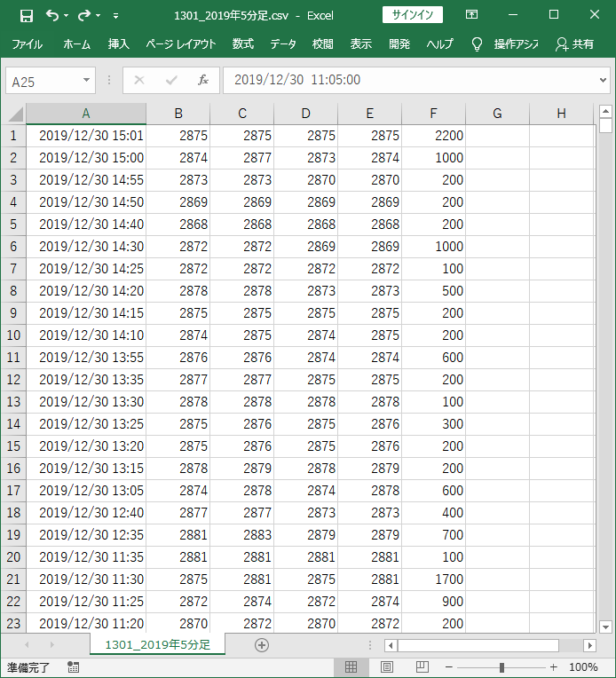Click the zoom slider handle
The height and width of the screenshot is (678, 616).
point(501,667)
